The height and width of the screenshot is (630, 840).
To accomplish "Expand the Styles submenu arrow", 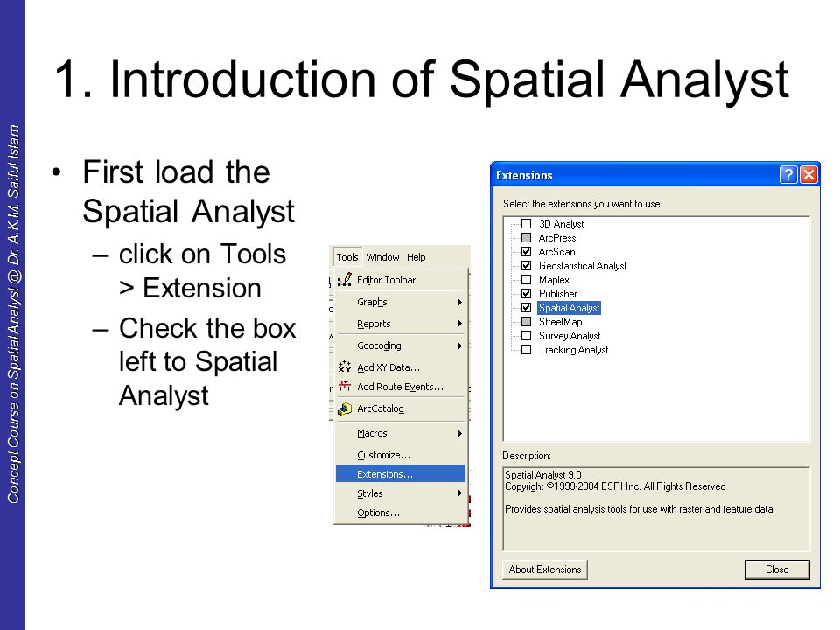I will (x=459, y=493).
